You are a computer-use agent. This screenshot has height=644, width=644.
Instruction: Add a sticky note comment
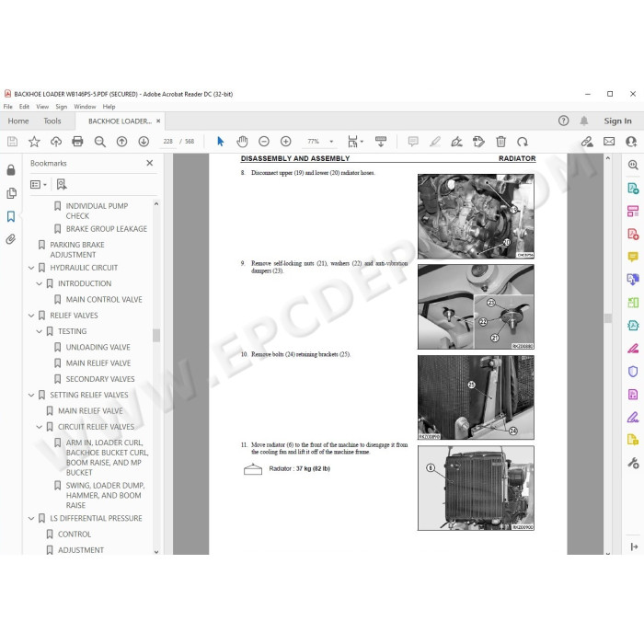413,142
